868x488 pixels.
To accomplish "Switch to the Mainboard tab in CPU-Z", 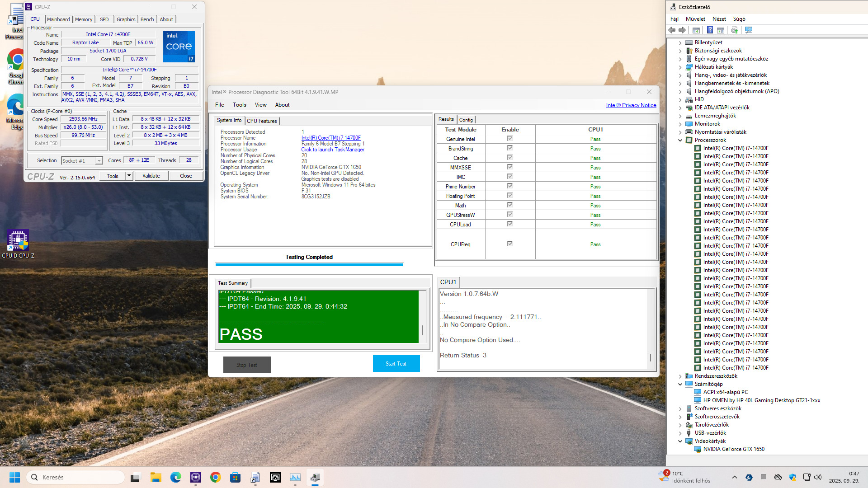I will (58, 19).
